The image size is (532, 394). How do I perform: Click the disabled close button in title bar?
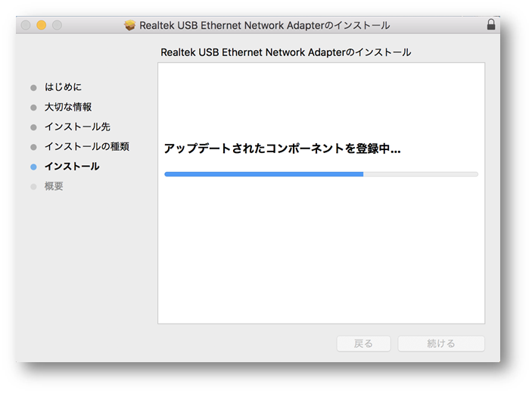click(26, 25)
